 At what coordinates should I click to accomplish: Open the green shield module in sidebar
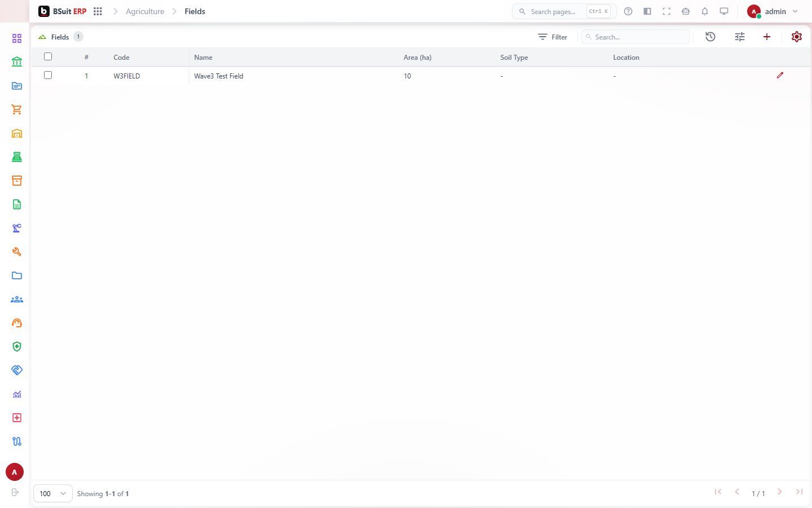coord(17,347)
